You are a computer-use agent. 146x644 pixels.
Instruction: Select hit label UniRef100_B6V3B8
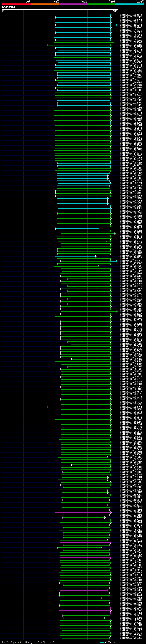[x=131, y=63]
